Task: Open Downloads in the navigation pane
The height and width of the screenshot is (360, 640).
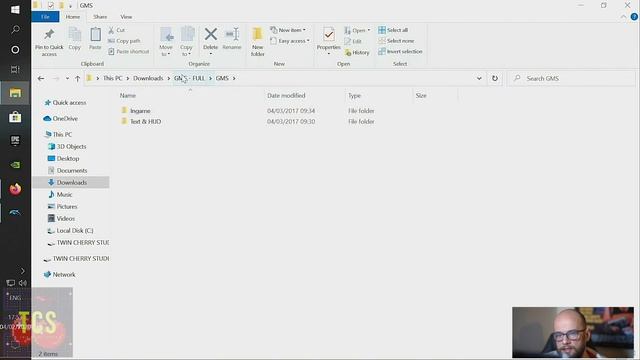Action: 67,182
